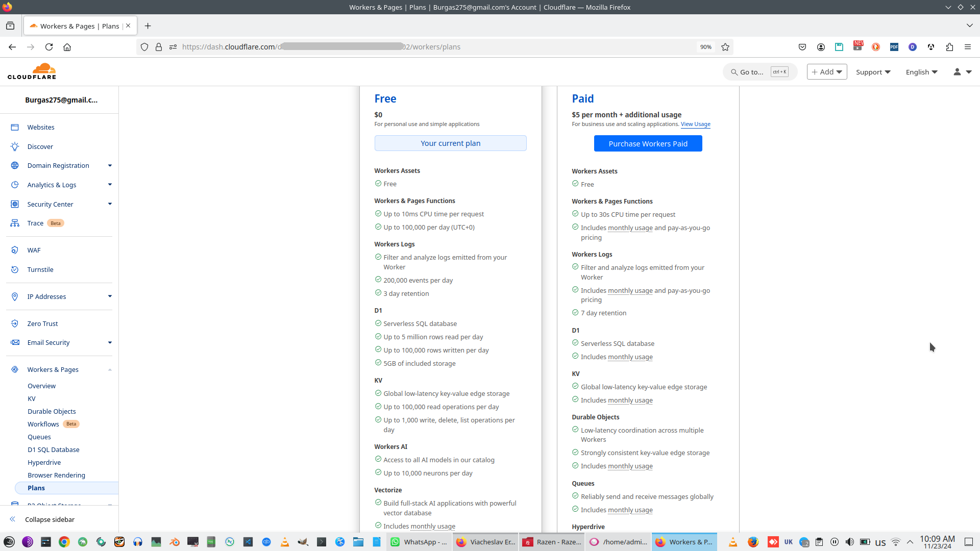980x551 pixels.
Task: Click the Discover lightbulb icon
Action: [15, 146]
